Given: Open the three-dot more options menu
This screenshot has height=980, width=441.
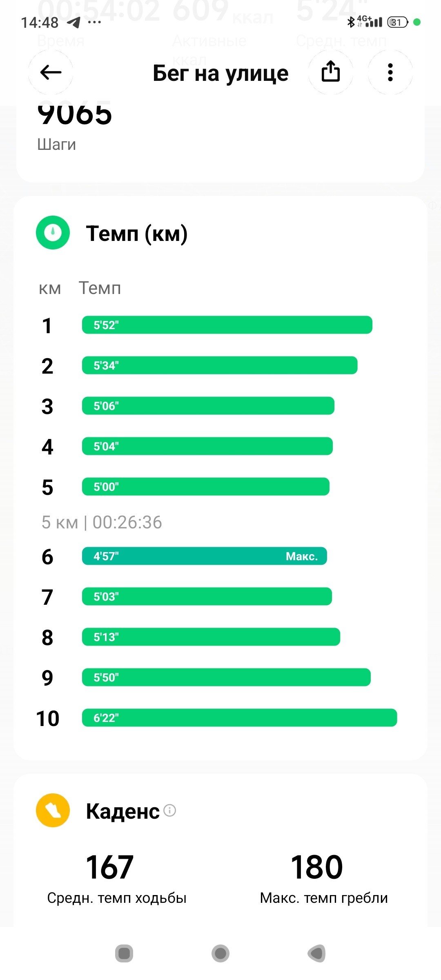Looking at the screenshot, I should point(390,73).
